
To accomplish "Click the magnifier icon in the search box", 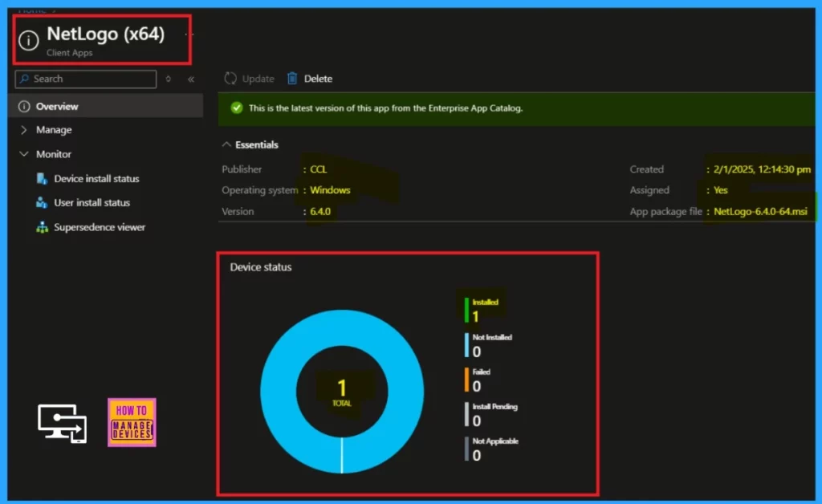I will (24, 79).
